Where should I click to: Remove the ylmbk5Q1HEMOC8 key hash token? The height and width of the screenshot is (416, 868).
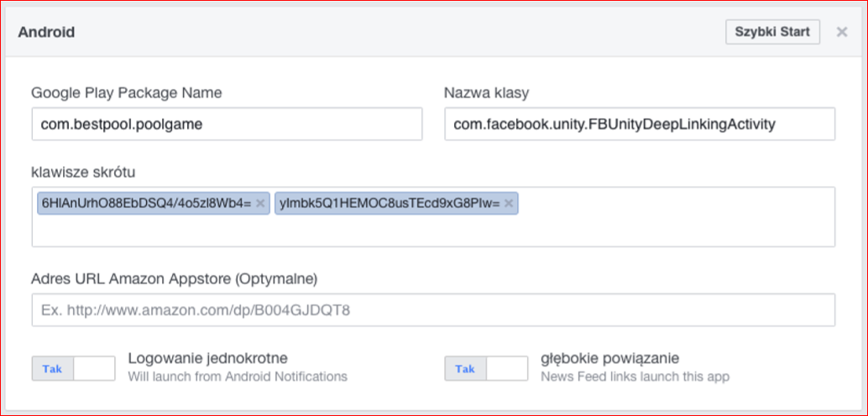pos(508,204)
